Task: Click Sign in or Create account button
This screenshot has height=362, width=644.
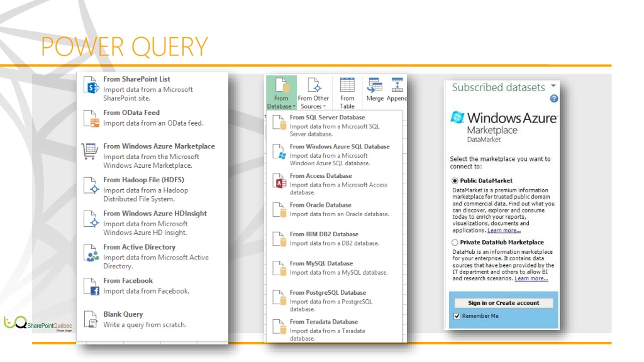Action: [504, 303]
